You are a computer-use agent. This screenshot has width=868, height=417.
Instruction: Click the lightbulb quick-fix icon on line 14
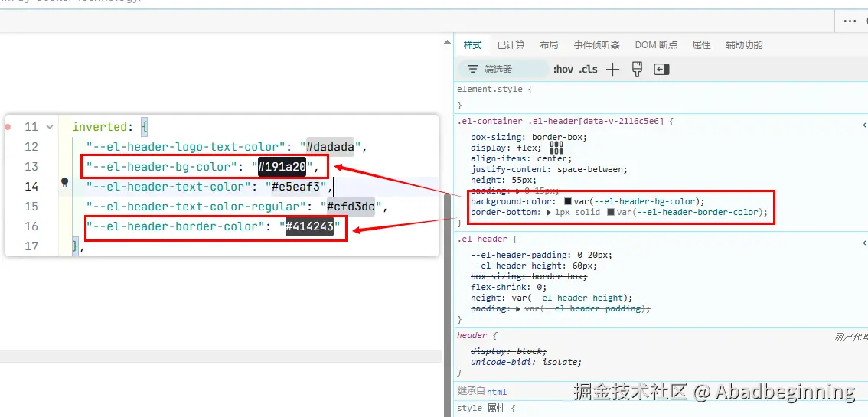(64, 182)
